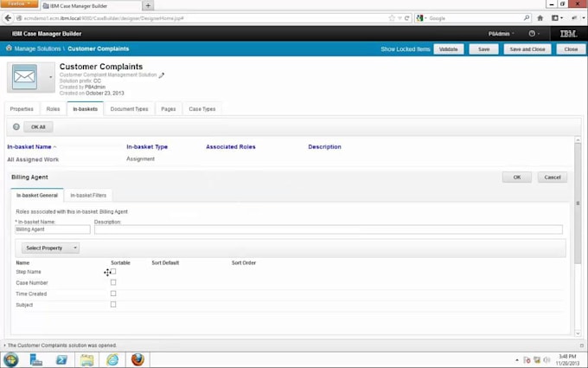
Task: Click the envelope solution icon
Action: pyautogui.click(x=24, y=76)
